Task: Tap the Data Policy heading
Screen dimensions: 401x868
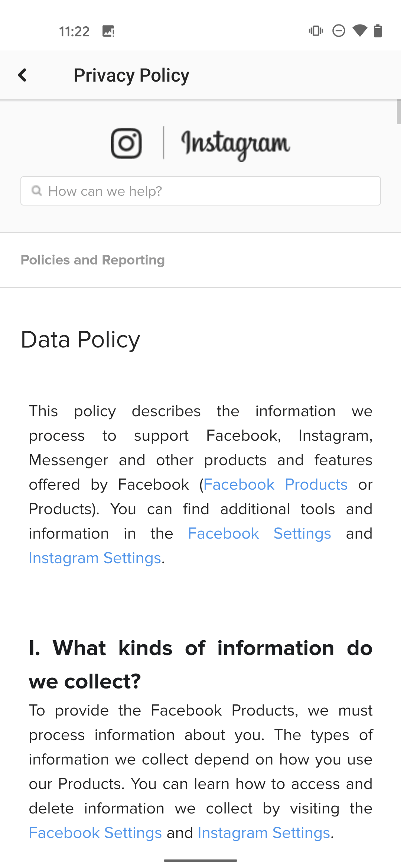Action: (x=81, y=339)
